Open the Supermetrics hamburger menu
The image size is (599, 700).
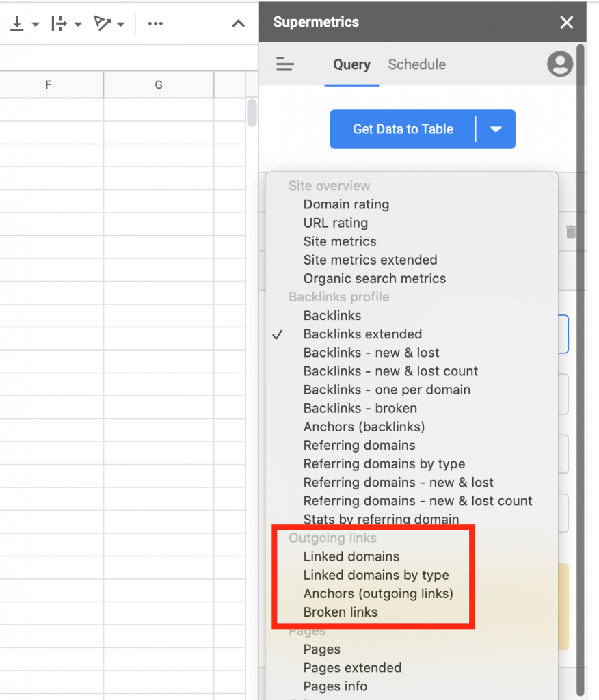tap(285, 65)
